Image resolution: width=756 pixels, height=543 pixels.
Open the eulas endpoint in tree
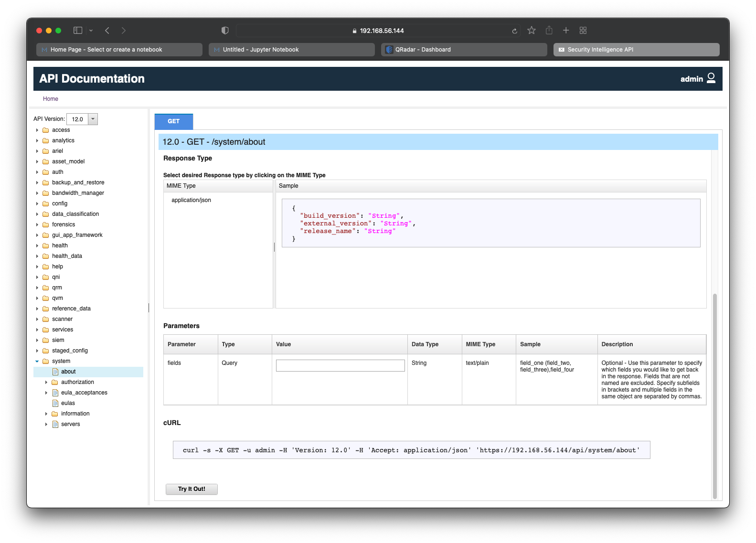[x=68, y=403]
